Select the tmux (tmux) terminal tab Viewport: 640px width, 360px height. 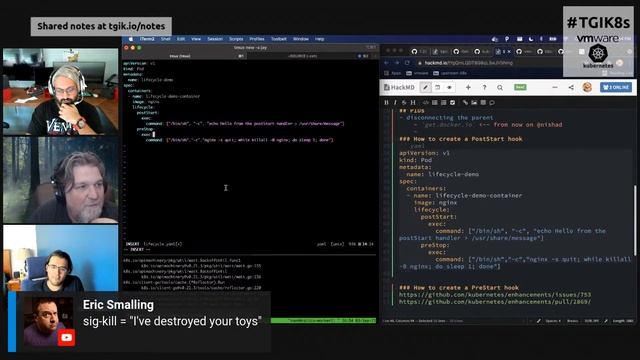pyautogui.click(x=184, y=56)
